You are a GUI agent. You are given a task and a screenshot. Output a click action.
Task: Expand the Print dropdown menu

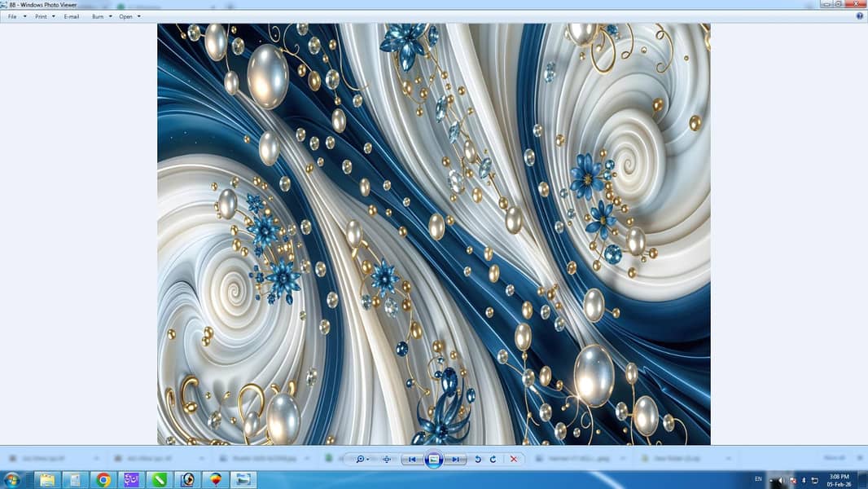(x=45, y=16)
